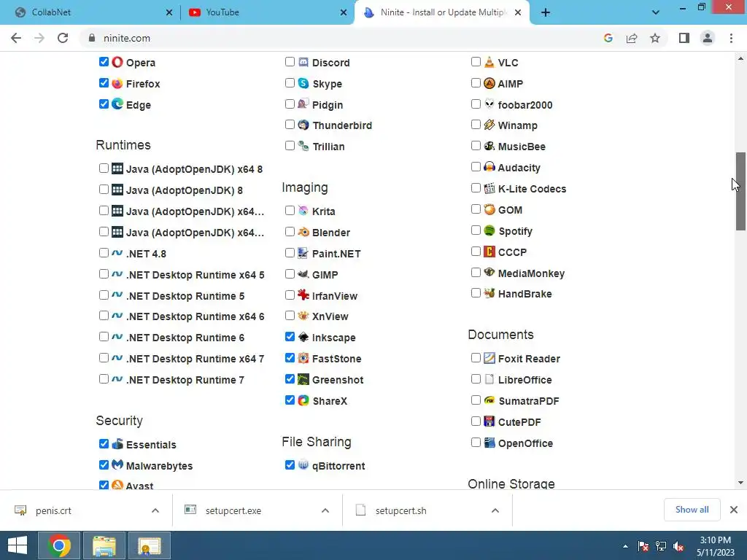Screen dimensions: 747x560
Task: Click the Krita app icon
Action: tap(303, 211)
